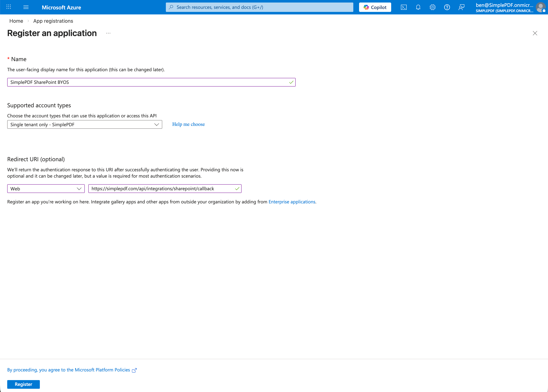Expand the Web platform dropdown
Screen dimensions: 548x392
tap(46, 189)
